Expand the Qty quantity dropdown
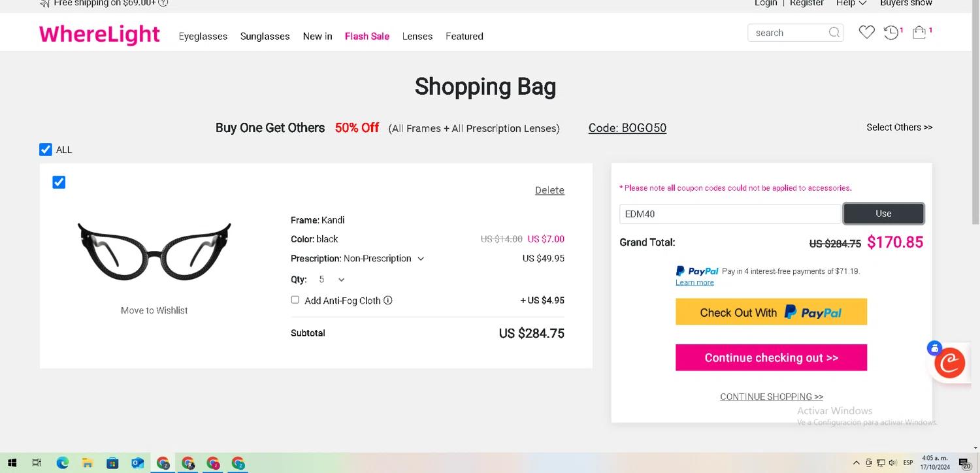Viewport: 980px width, 473px height. click(x=332, y=280)
